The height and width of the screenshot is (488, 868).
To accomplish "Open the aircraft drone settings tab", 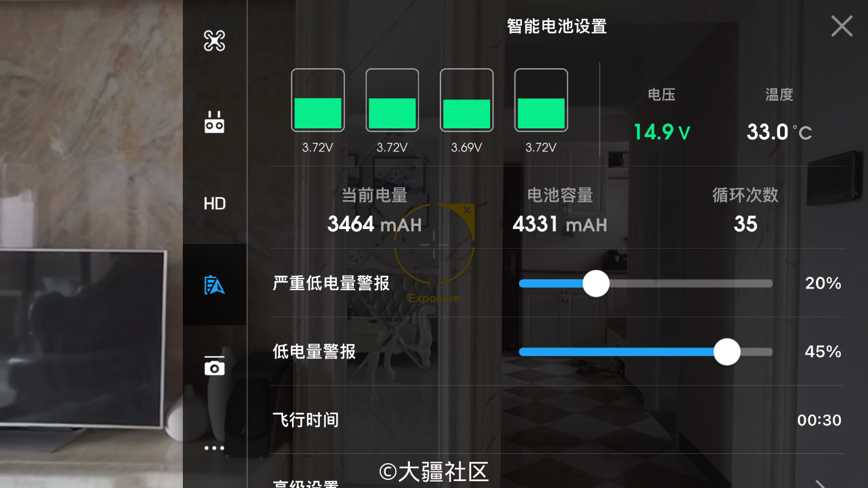I will [x=214, y=40].
